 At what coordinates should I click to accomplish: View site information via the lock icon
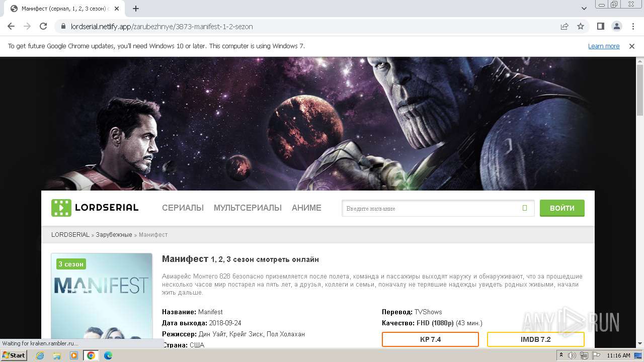click(x=63, y=26)
